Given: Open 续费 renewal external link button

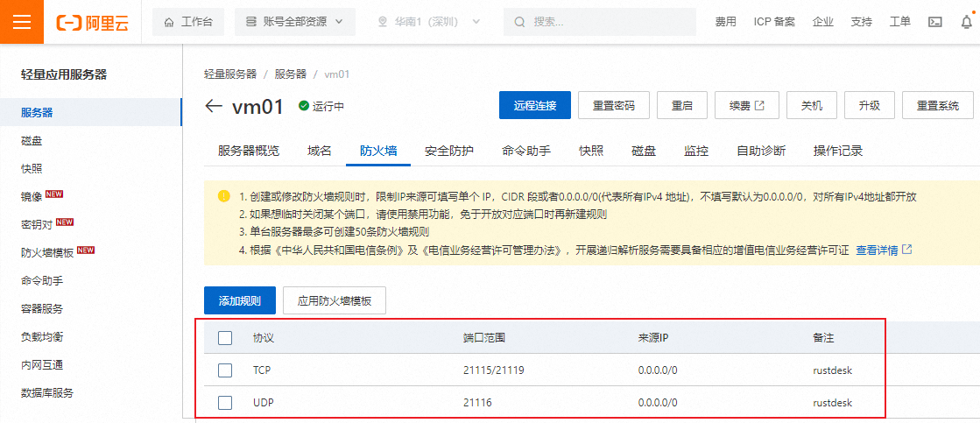Looking at the screenshot, I should (x=746, y=105).
